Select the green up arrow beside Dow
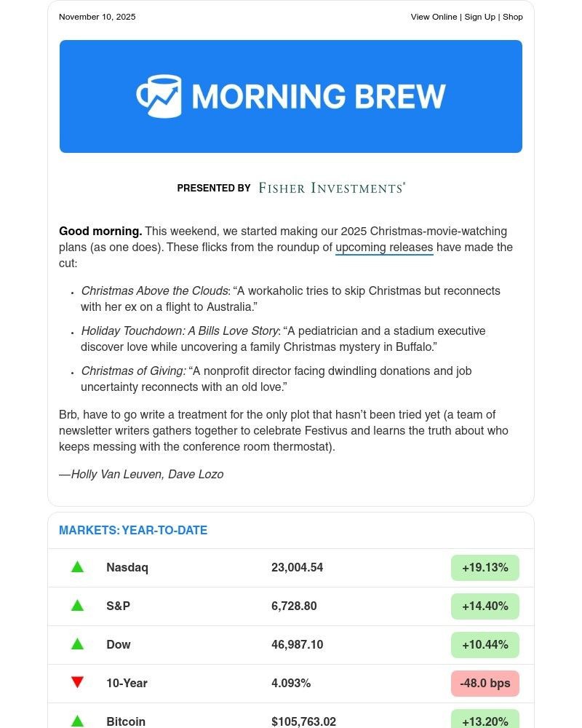The width and height of the screenshot is (582, 728). [x=77, y=644]
